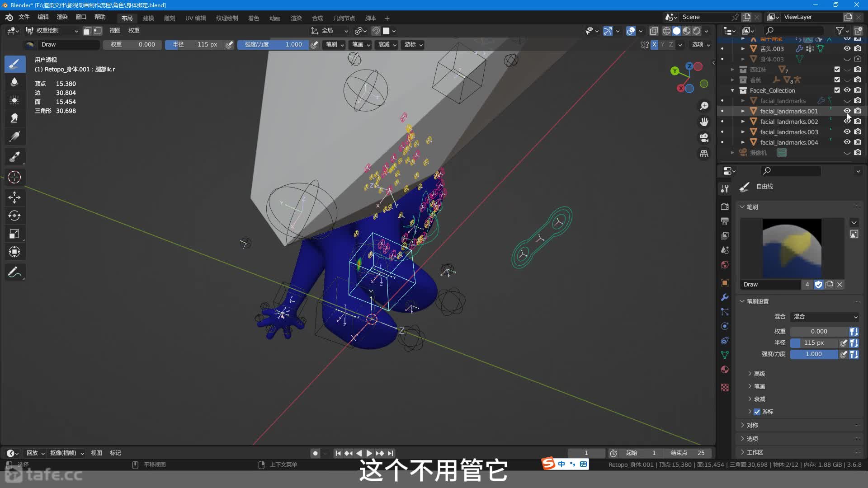Click the 标记 timeline menu

pos(115,453)
